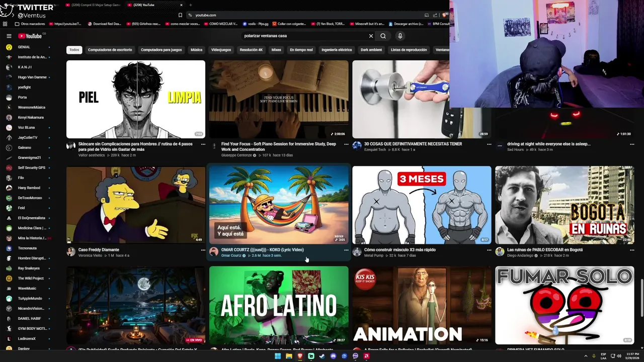
Task: Click Omar Courtz channel avatar
Action: pos(214,251)
